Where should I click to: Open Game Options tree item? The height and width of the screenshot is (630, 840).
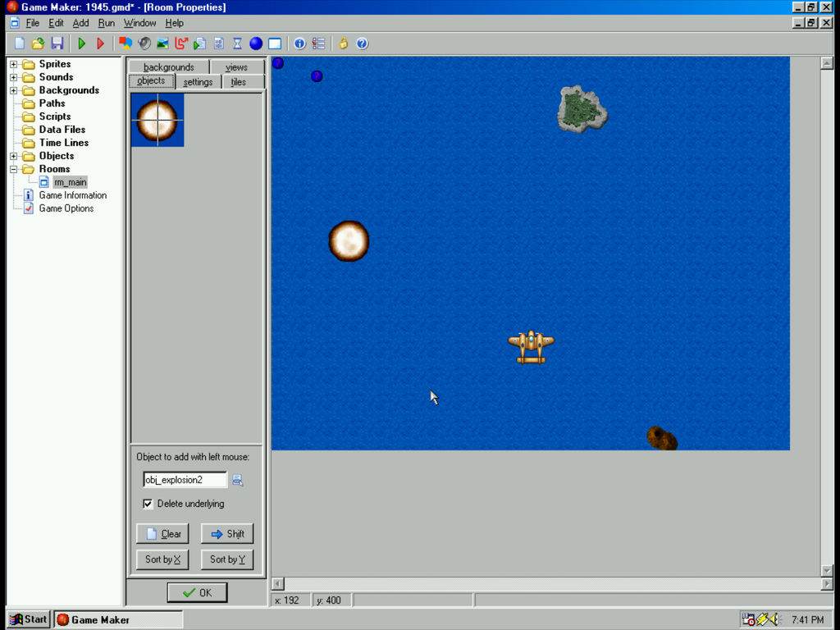coord(66,208)
